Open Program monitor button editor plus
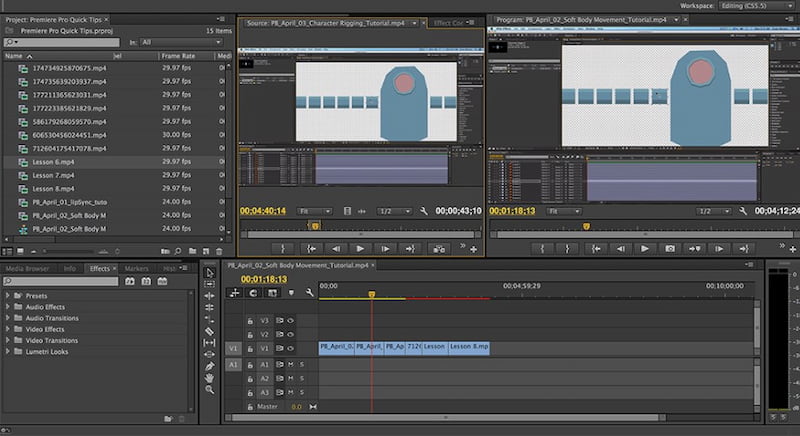 pos(792,249)
